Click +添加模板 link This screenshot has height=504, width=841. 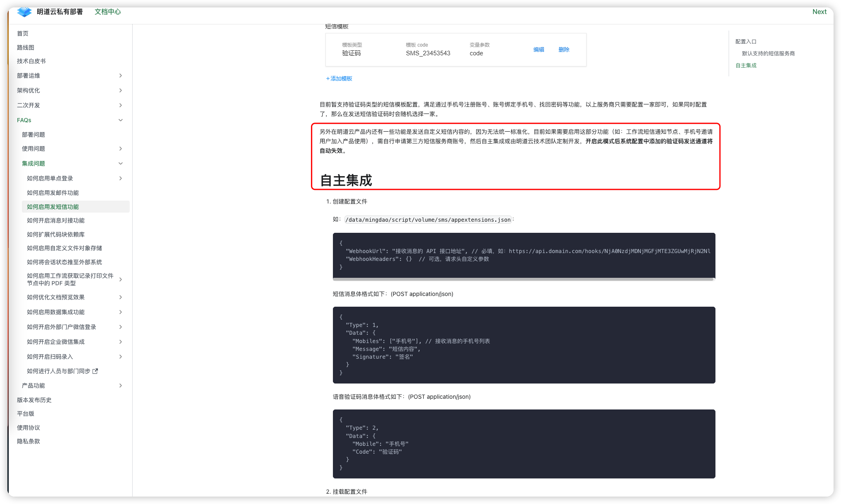click(339, 78)
